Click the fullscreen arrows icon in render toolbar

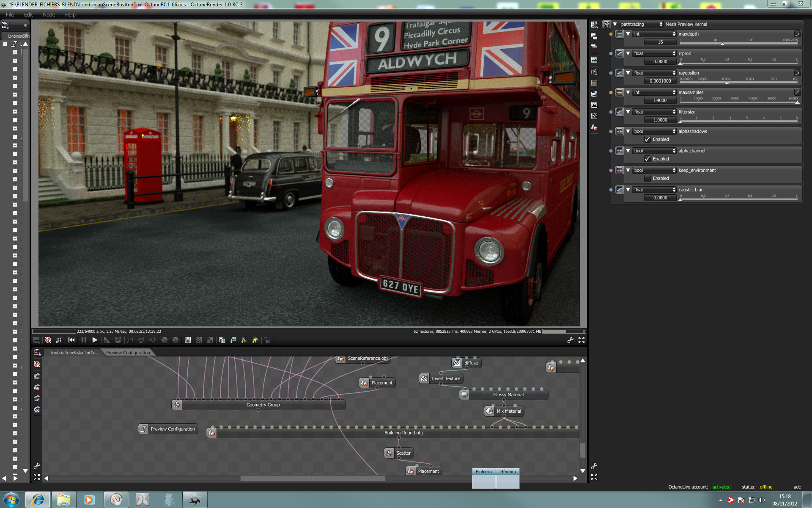(582, 340)
